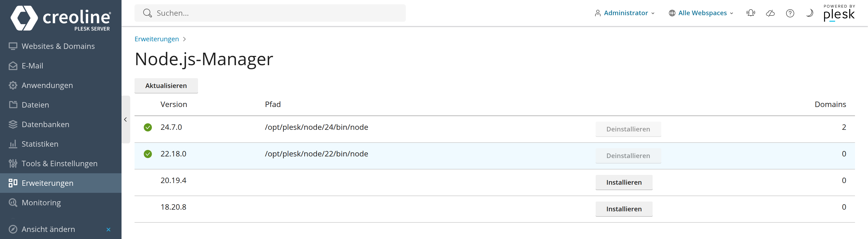
Task: Collapse the sidebar with the arrow handle
Action: 125,119
